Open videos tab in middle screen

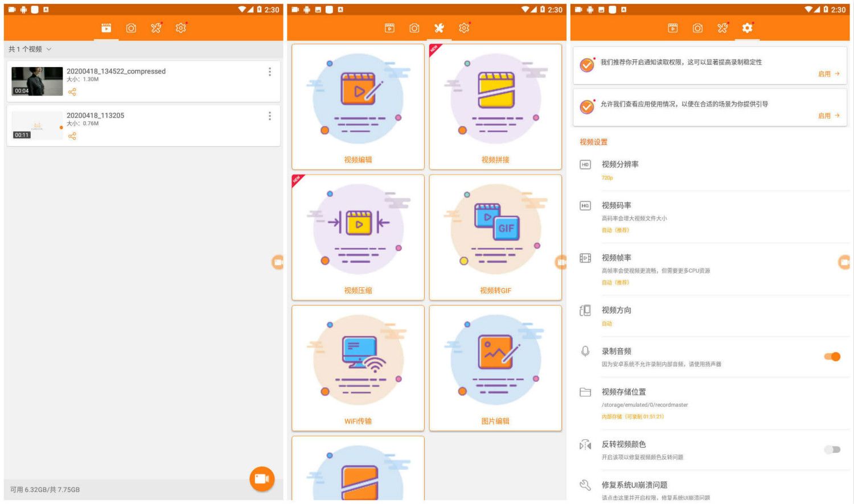point(389,28)
